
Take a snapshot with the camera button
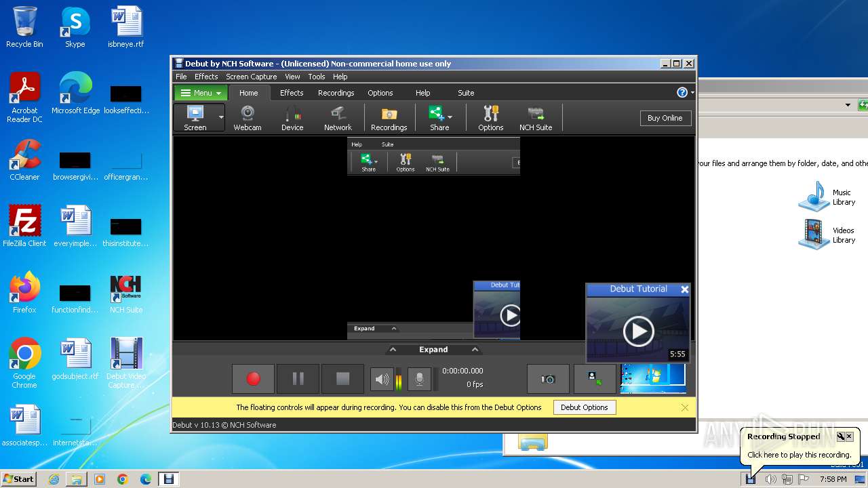tap(548, 379)
